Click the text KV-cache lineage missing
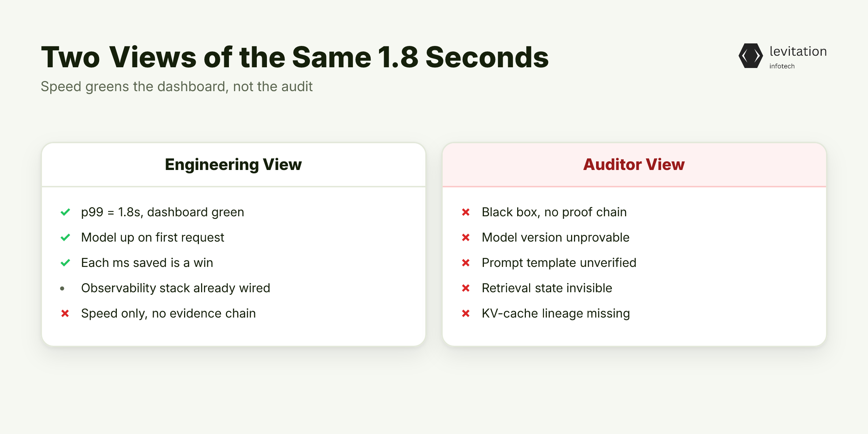The image size is (868, 434). coord(556,314)
